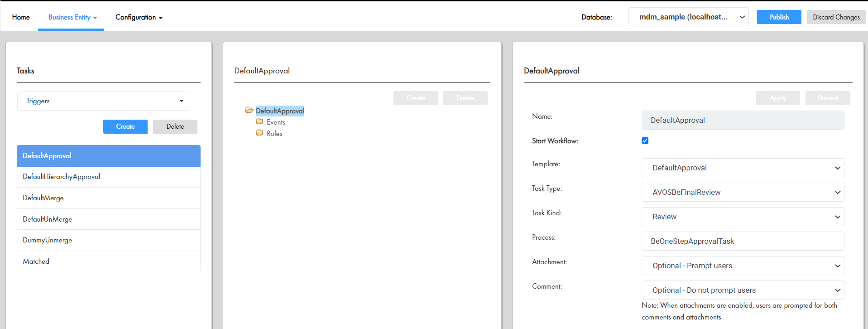Open the Task Type dropdown
Viewport: 868px width, 329px height.
pos(743,192)
